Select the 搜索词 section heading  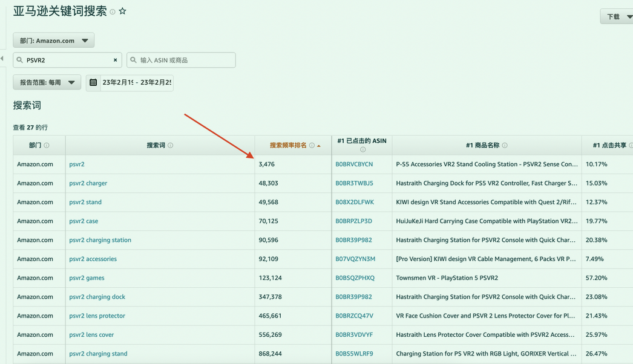coord(27,105)
